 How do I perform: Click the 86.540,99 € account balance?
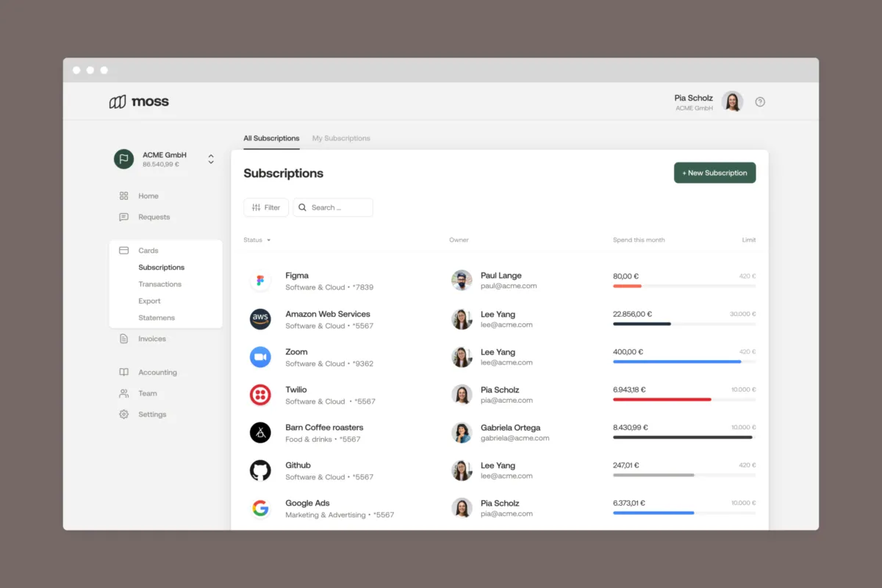161,165
